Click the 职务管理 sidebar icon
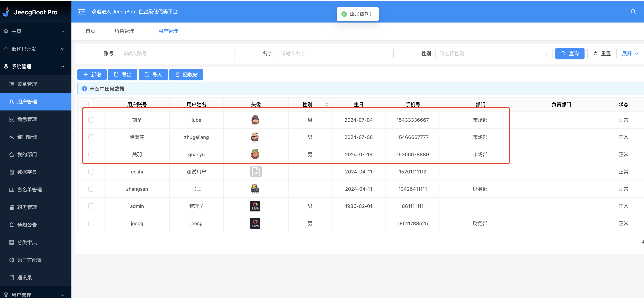This screenshot has height=298, width=644. click(x=11, y=207)
